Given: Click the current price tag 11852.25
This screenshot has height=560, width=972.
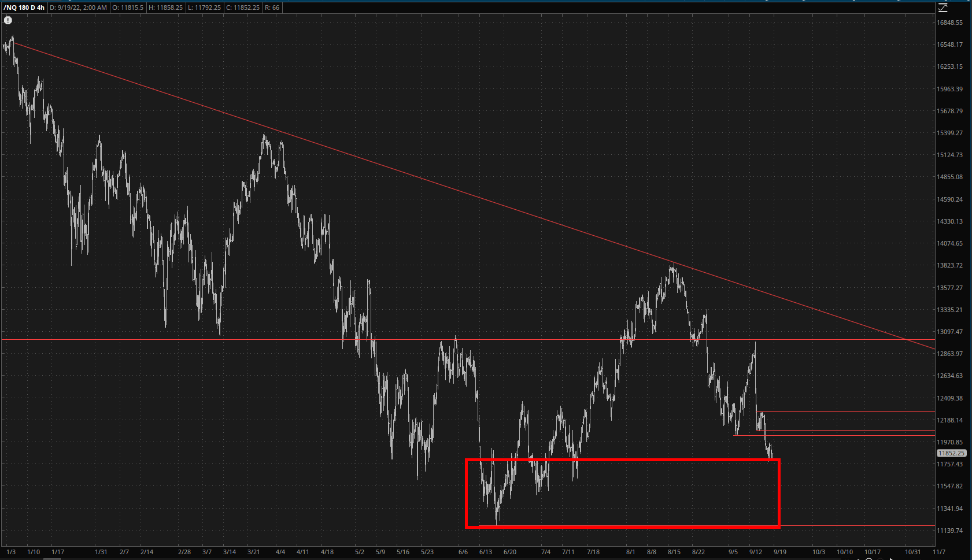Looking at the screenshot, I should (x=951, y=454).
